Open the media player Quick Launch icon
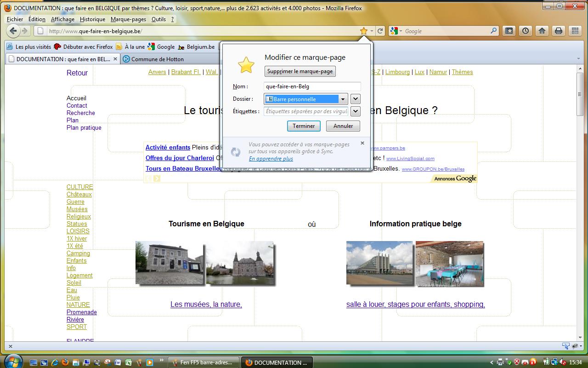This screenshot has width=588, height=368. point(150,362)
